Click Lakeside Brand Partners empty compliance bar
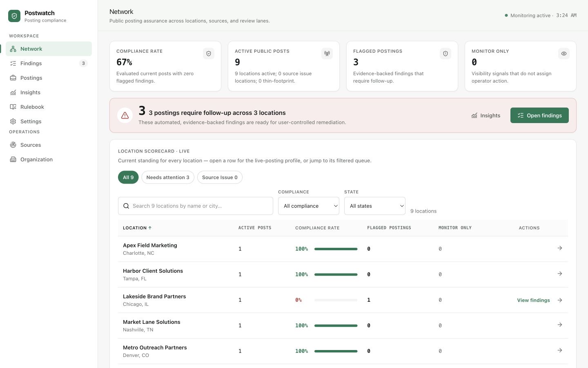This screenshot has width=588, height=368. click(336, 300)
